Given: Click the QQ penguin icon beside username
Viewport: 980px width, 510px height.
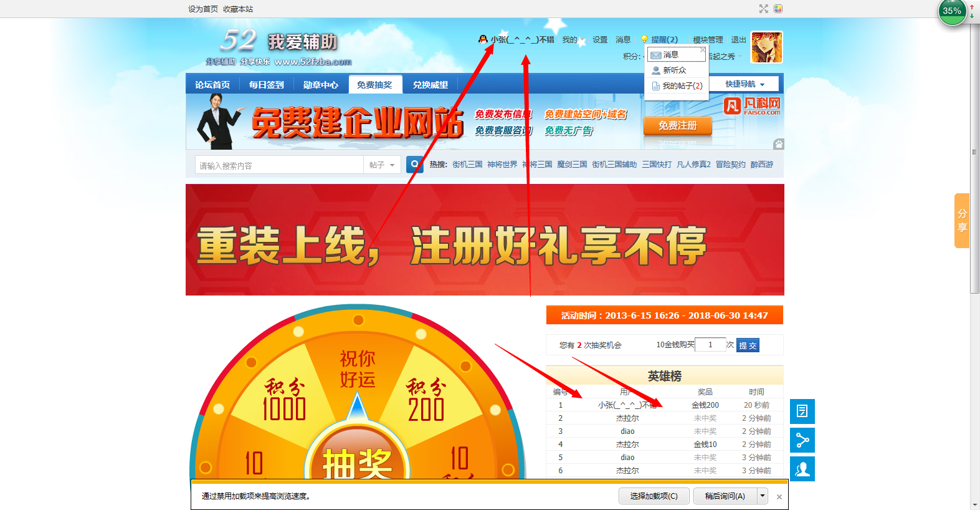Looking at the screenshot, I should pyautogui.click(x=483, y=39).
